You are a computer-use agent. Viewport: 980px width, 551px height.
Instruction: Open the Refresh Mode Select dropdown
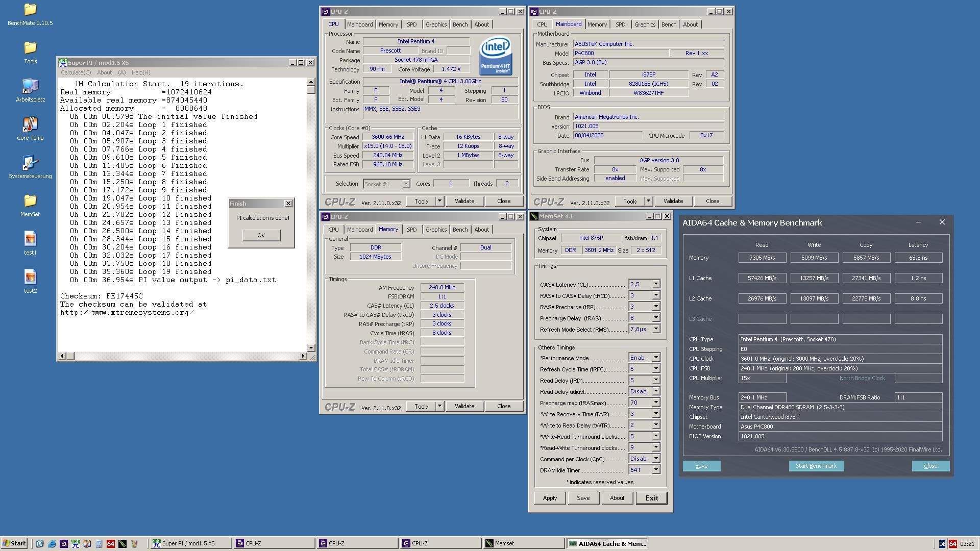656,329
